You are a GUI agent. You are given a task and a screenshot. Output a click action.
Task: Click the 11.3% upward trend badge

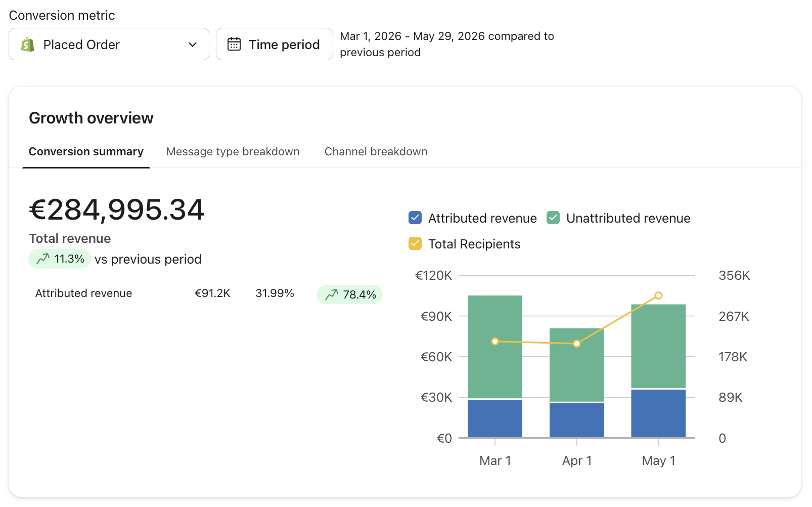(x=60, y=259)
